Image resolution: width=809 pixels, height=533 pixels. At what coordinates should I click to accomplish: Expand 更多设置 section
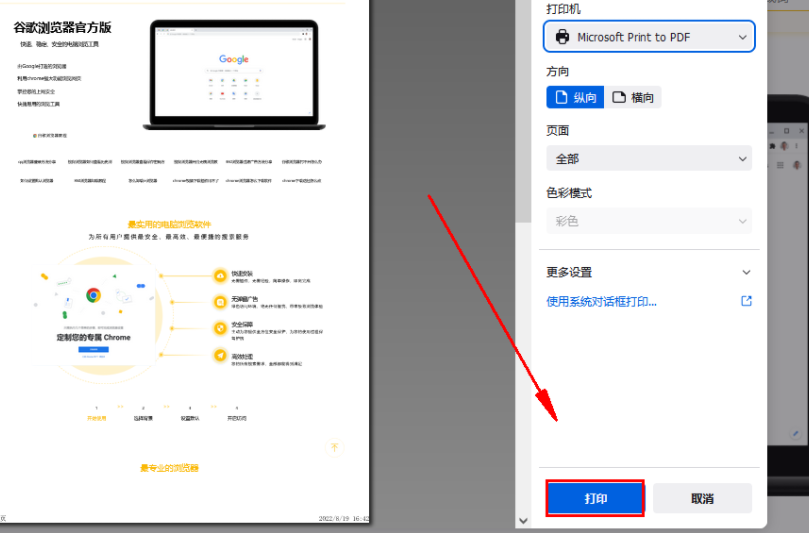[649, 272]
